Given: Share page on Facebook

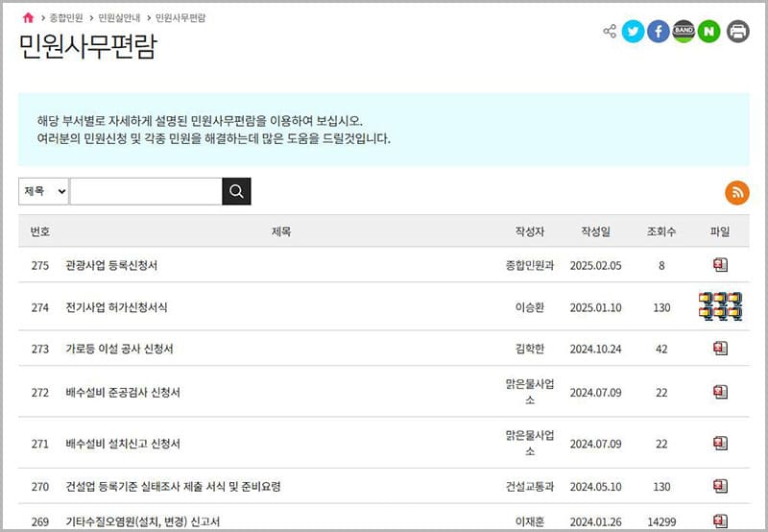Looking at the screenshot, I should (x=659, y=32).
